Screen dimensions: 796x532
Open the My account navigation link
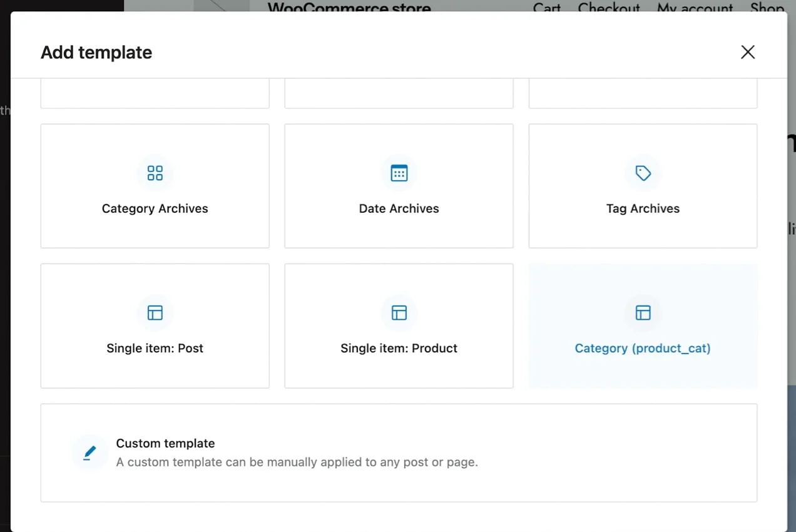tap(695, 8)
